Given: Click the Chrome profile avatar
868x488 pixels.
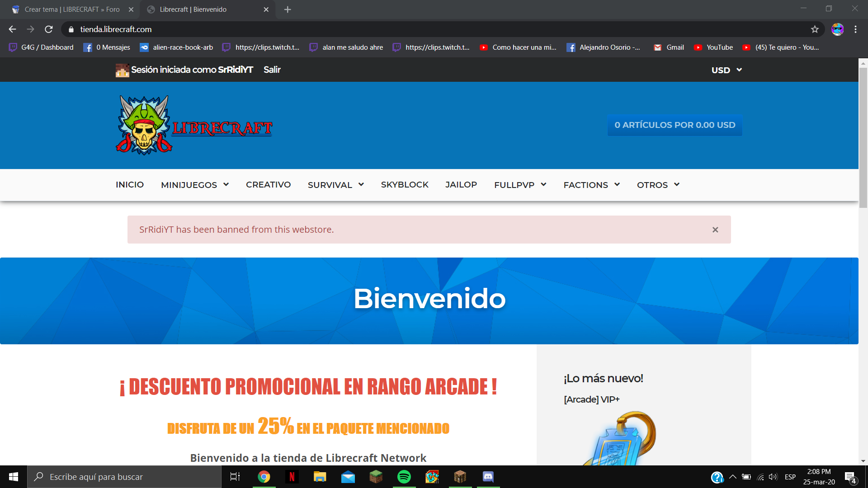Looking at the screenshot, I should tap(837, 29).
